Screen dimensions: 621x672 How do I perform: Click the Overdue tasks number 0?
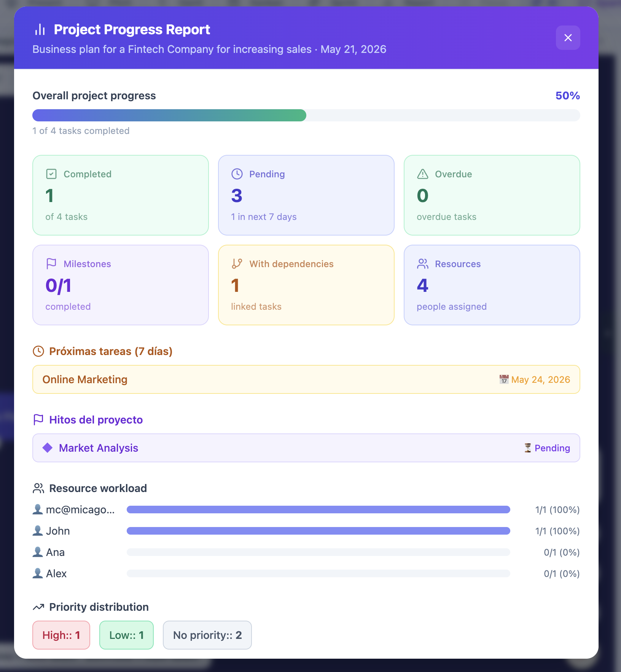[422, 196]
